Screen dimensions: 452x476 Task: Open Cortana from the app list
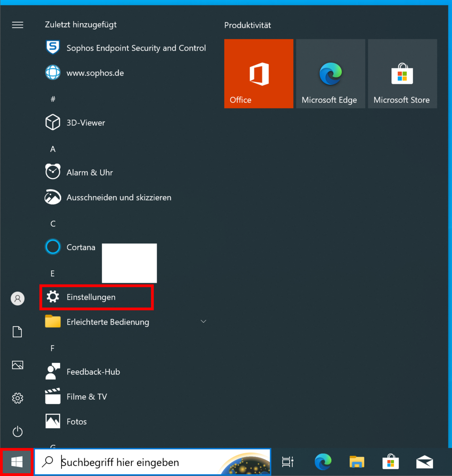[x=70, y=247]
